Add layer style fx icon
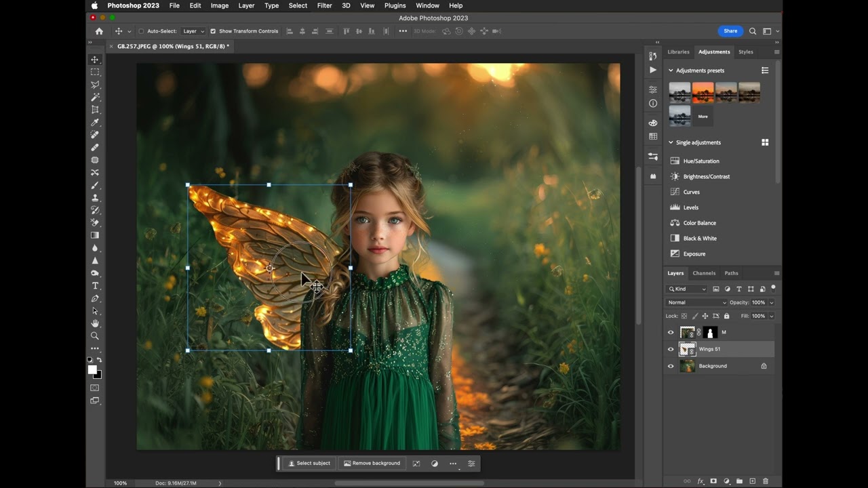This screenshot has height=488, width=868. point(701,481)
